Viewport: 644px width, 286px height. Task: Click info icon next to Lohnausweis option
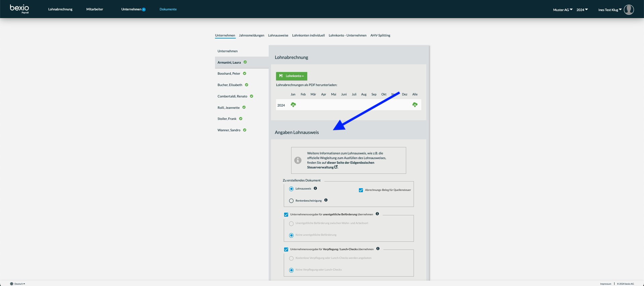click(x=315, y=188)
